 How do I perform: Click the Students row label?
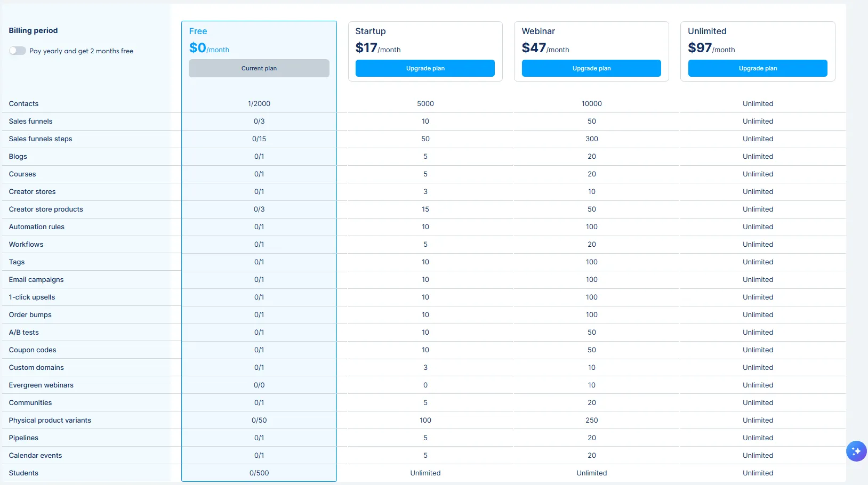(23, 473)
